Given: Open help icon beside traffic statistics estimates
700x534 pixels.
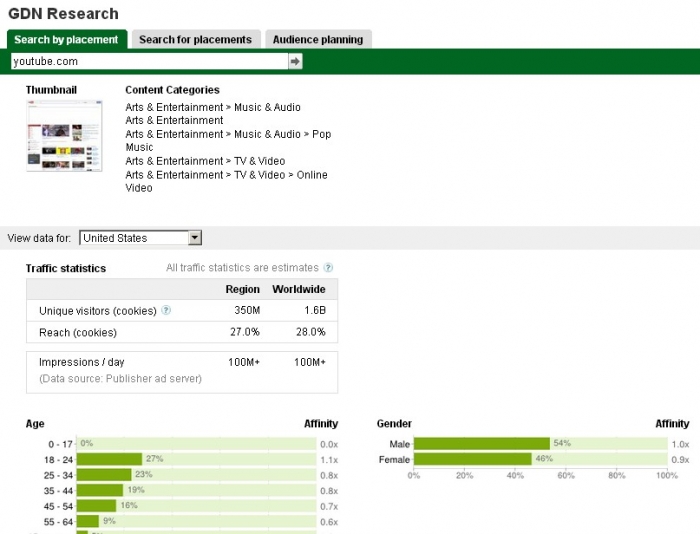Looking at the screenshot, I should pos(328,268).
